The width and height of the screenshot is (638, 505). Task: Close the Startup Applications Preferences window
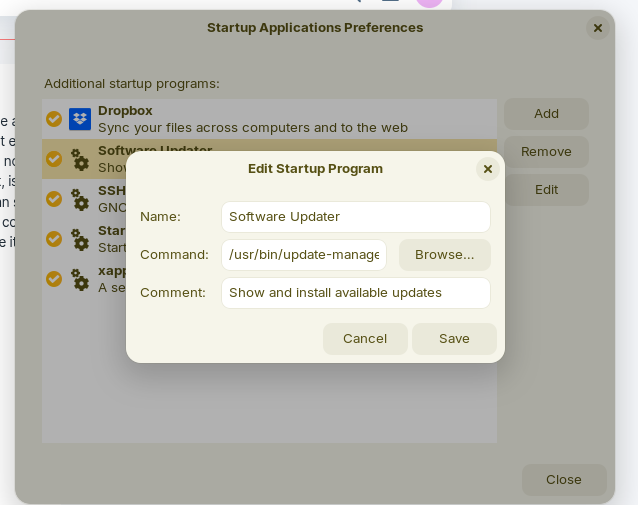click(x=598, y=28)
